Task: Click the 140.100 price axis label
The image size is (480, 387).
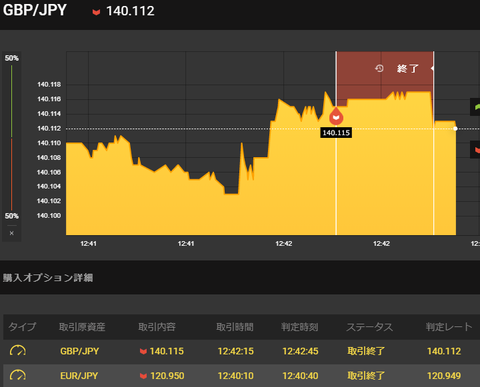Action: click(x=49, y=216)
